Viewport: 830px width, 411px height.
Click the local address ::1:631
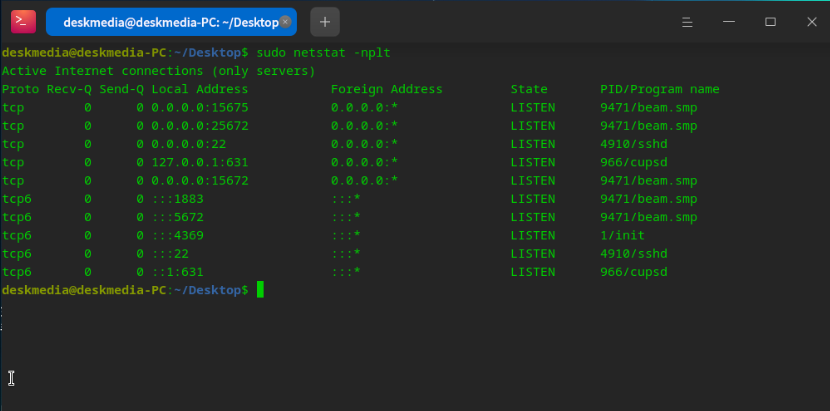[x=177, y=272]
